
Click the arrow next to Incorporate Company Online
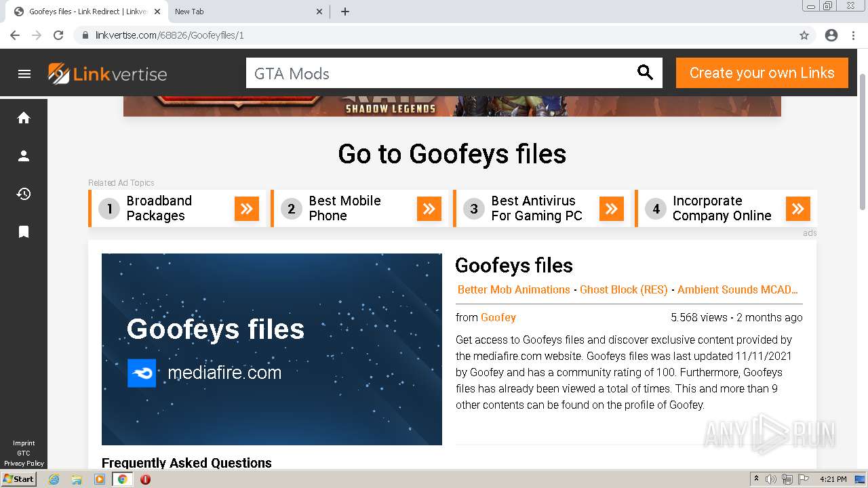[798, 209]
